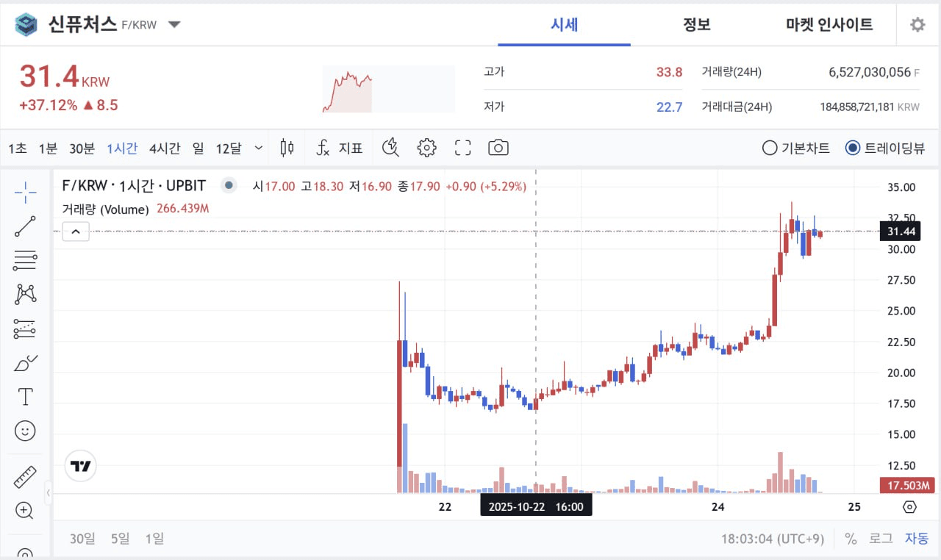The height and width of the screenshot is (560, 941).
Task: Collapse the chart legend with the chevron
Action: tap(76, 233)
